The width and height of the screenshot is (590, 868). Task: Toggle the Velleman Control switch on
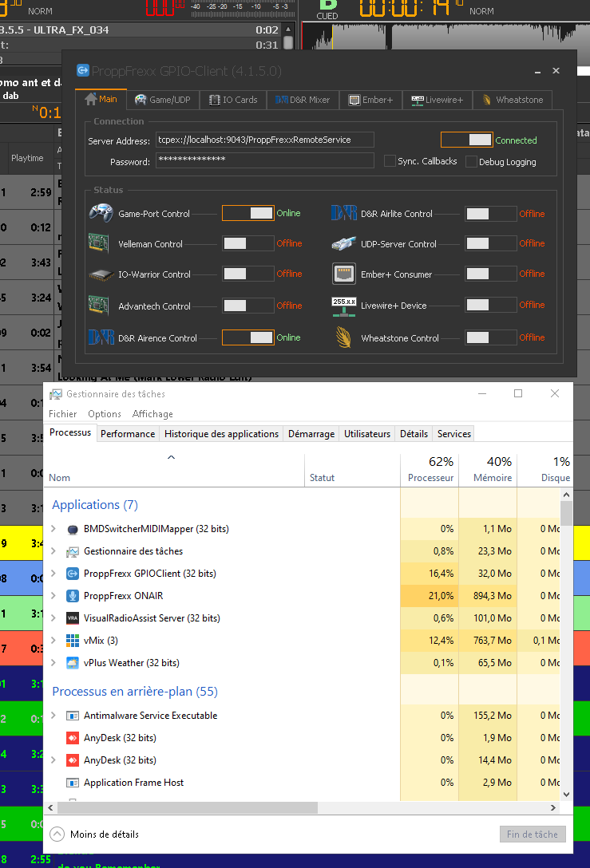248,243
